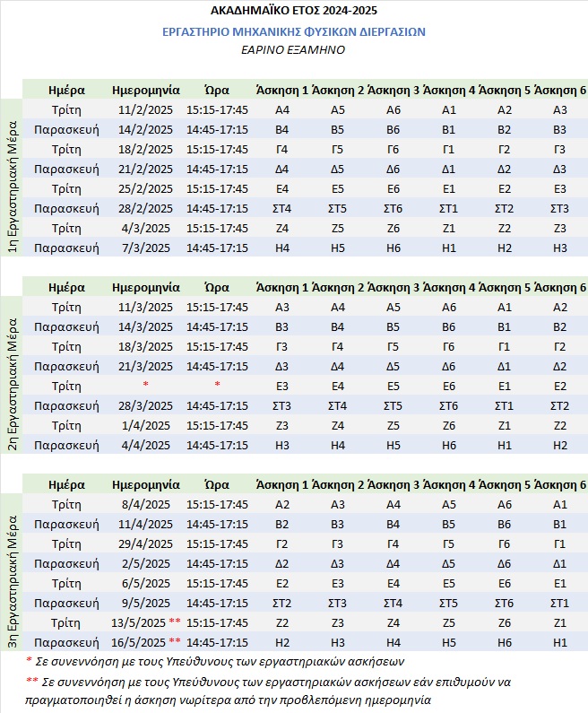Click the blue title ΕΡΓΑΣΤΗΡΙΟ ΜΗΧΑΝΙΚΗΣ ΦΥΣΙΚΩΝ ΔΙΕΡΓΑΣΙΩΝ
This screenshot has width=588, height=713.
point(293,31)
